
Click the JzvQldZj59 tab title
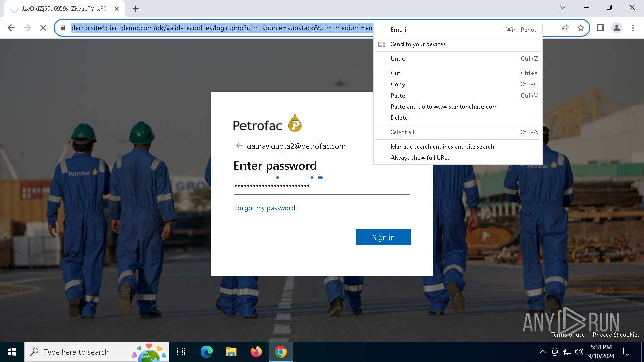point(64,9)
